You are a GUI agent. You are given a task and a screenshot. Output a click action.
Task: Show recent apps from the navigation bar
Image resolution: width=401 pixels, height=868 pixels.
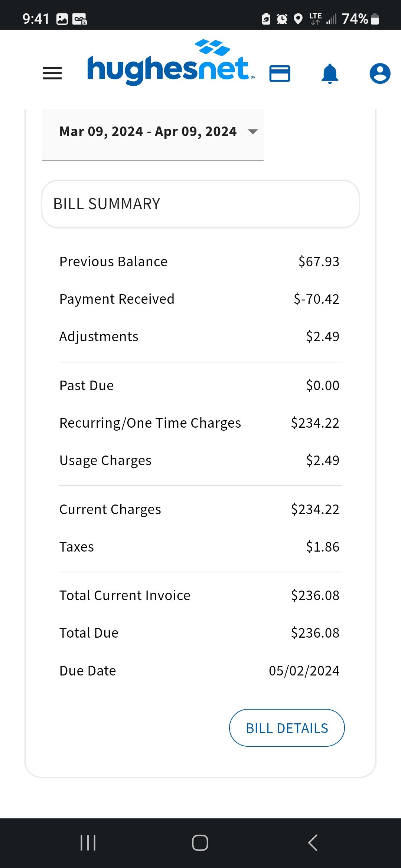pos(88,843)
